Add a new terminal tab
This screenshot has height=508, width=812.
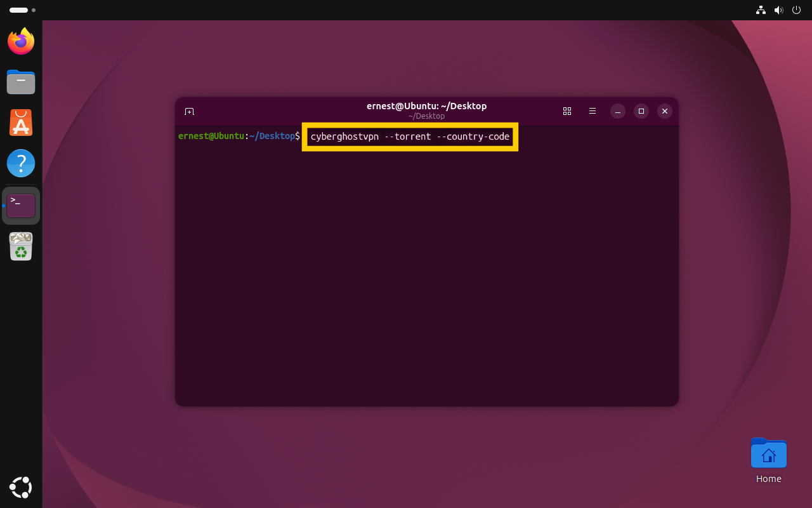click(189, 111)
